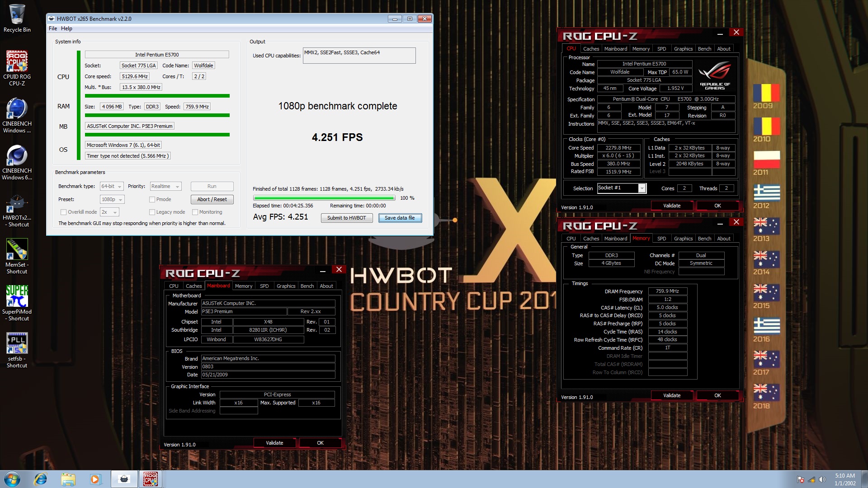The height and width of the screenshot is (488, 868).
Task: Toggle the Legacy mode checkbox
Action: 152,212
